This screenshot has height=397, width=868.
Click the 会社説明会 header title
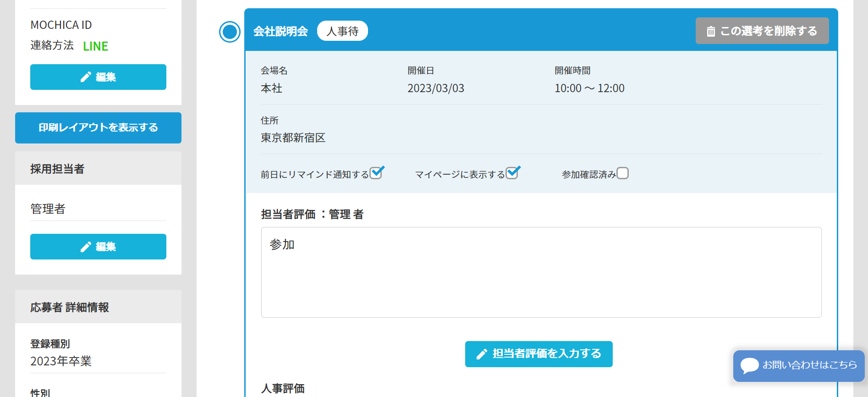[280, 31]
